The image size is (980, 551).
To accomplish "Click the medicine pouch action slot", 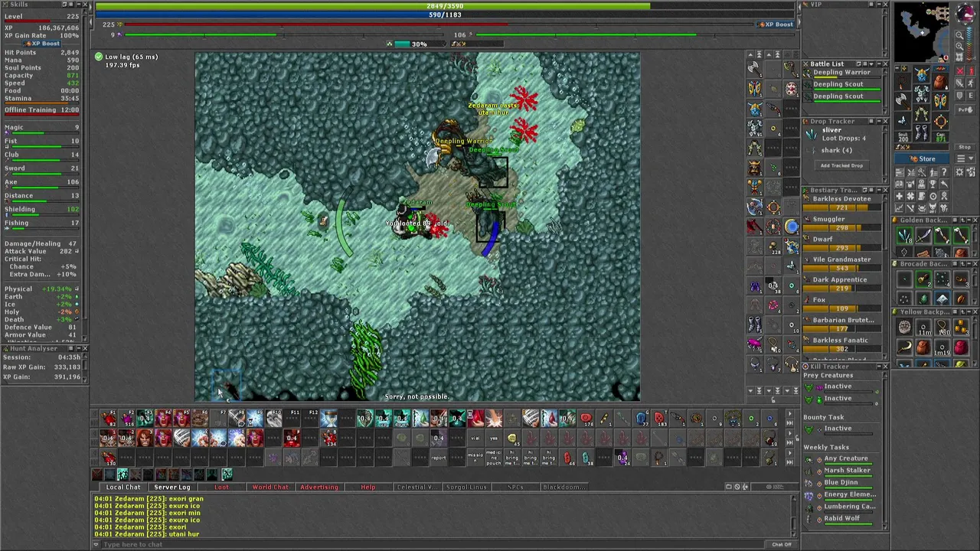I will click(494, 457).
